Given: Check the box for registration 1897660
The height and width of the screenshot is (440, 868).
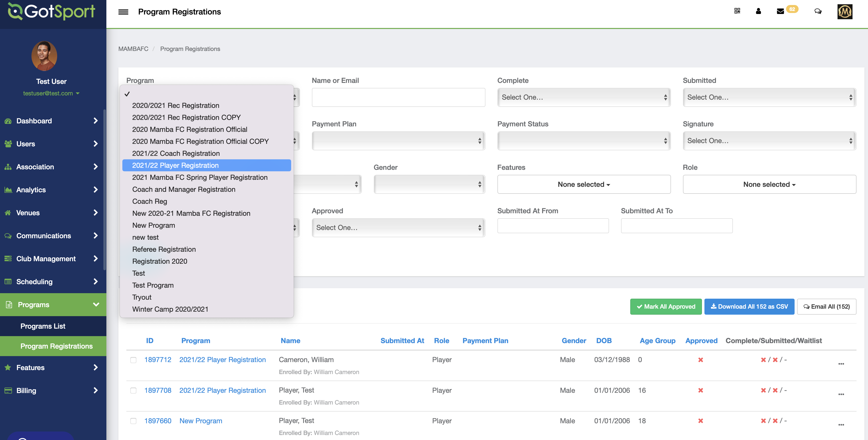Looking at the screenshot, I should pyautogui.click(x=133, y=421).
